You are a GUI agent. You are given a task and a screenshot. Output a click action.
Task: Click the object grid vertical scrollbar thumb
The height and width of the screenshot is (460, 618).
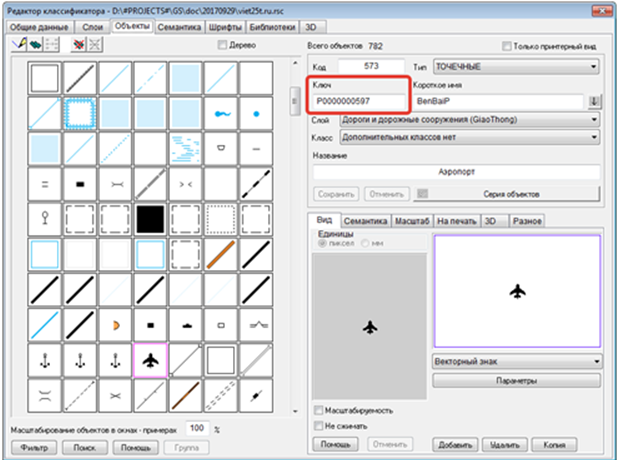293,98
